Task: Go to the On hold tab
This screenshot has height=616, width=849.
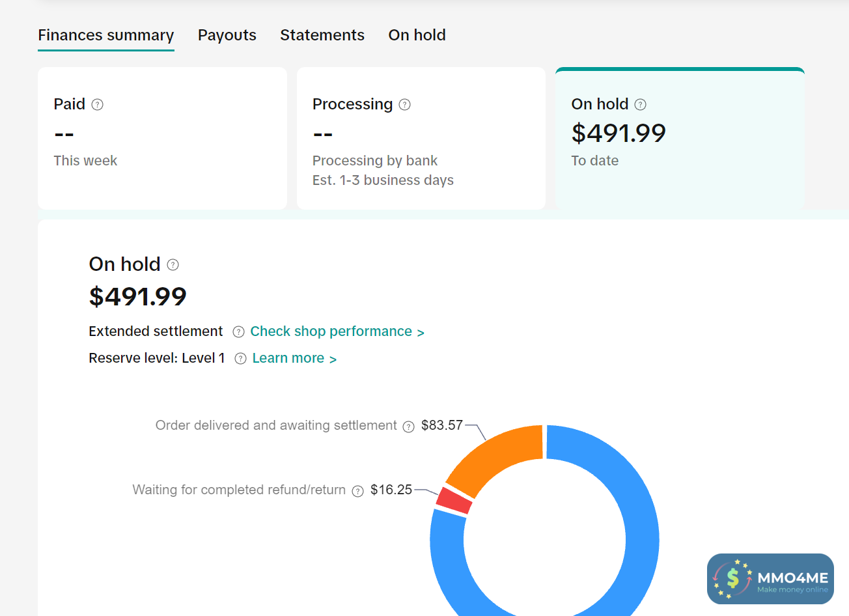Action: (417, 35)
